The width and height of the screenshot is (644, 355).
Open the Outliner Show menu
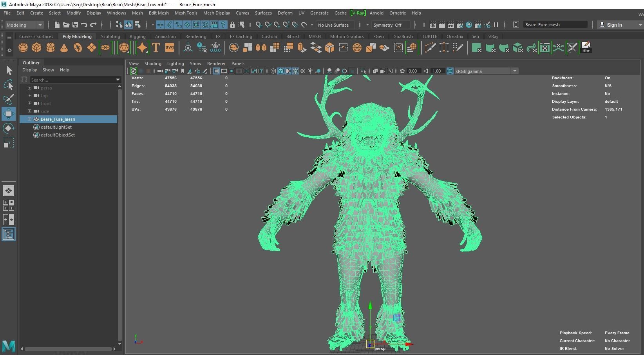click(48, 70)
